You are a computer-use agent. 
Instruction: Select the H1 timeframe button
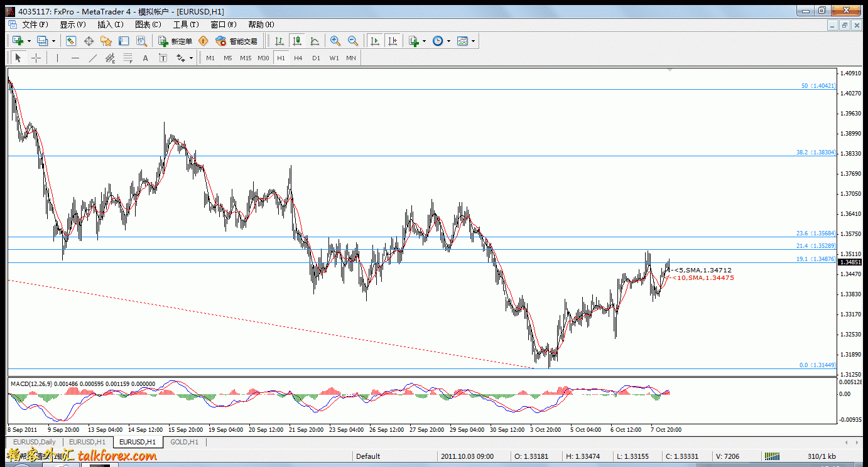tap(281, 58)
